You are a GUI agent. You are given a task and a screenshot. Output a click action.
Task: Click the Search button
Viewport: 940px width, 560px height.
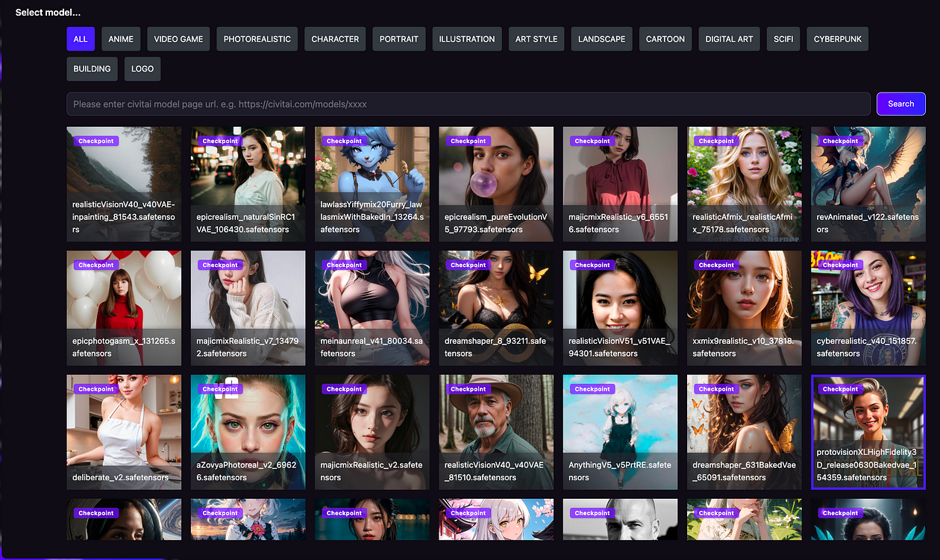coord(901,104)
